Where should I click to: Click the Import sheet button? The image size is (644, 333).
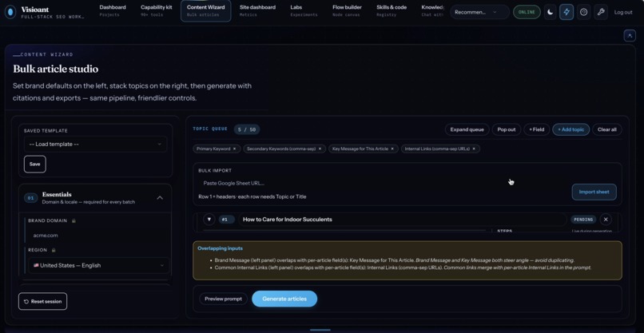(594, 192)
